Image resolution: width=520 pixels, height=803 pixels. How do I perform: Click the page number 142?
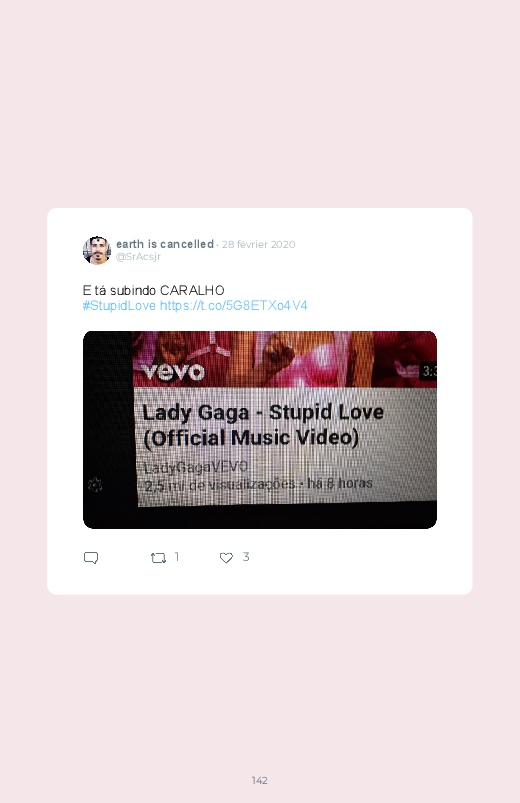point(260,780)
